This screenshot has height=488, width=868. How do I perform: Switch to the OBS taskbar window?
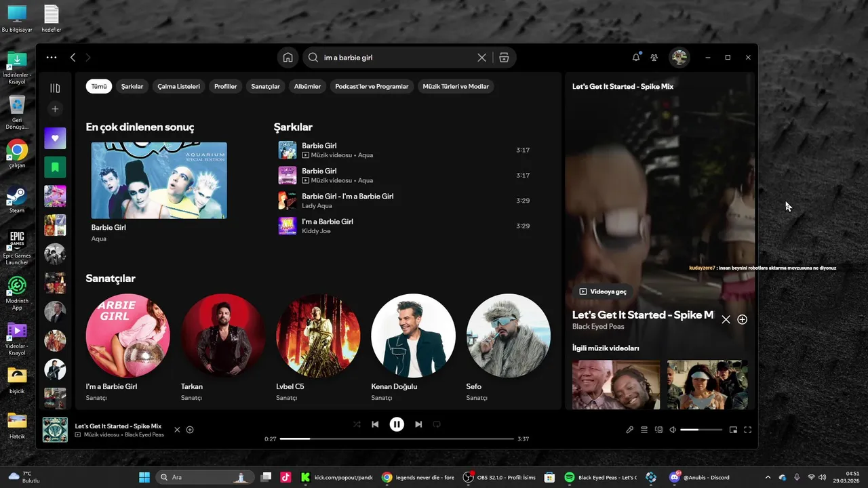pos(500,477)
